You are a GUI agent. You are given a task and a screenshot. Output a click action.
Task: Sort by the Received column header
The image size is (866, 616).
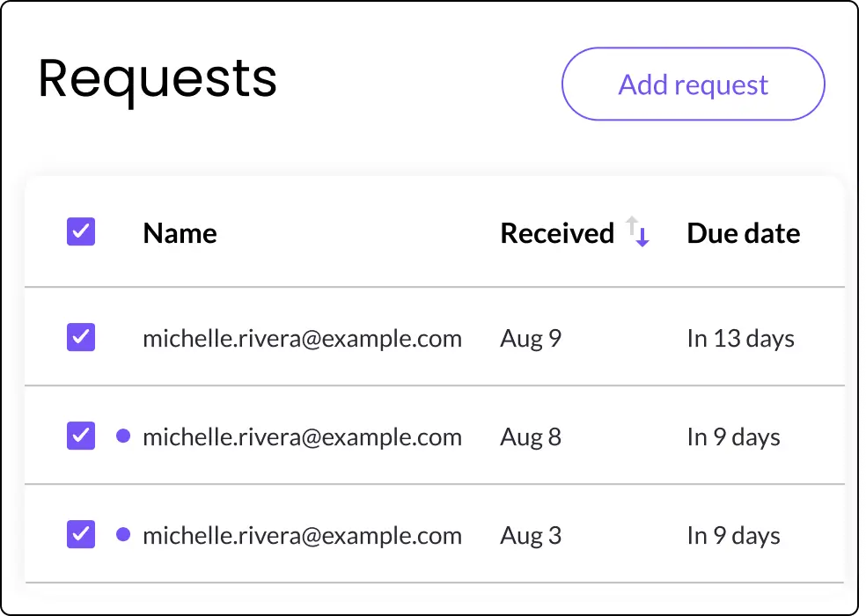click(x=557, y=233)
